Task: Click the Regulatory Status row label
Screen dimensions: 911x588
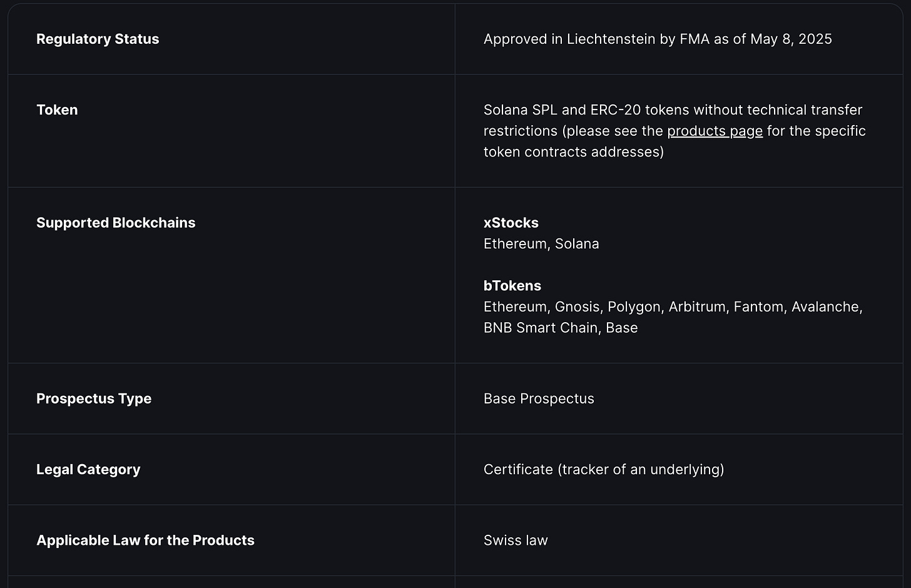Action: pyautogui.click(x=98, y=39)
